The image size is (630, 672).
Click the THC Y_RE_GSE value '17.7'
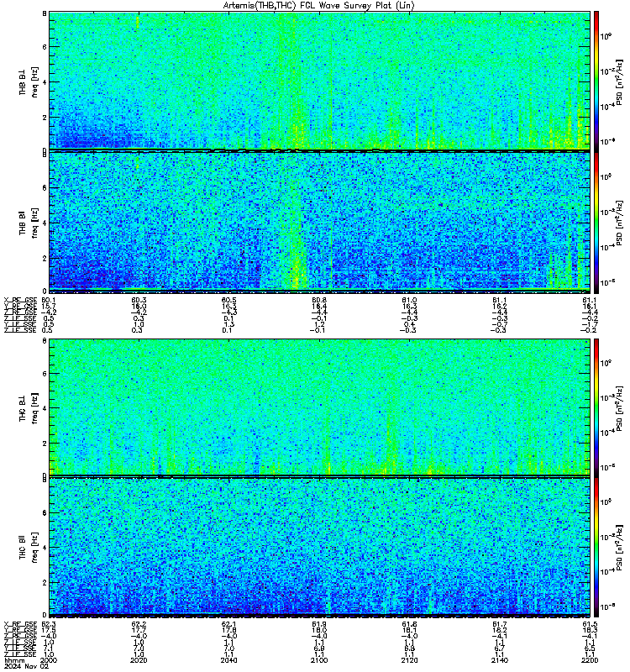click(x=139, y=631)
